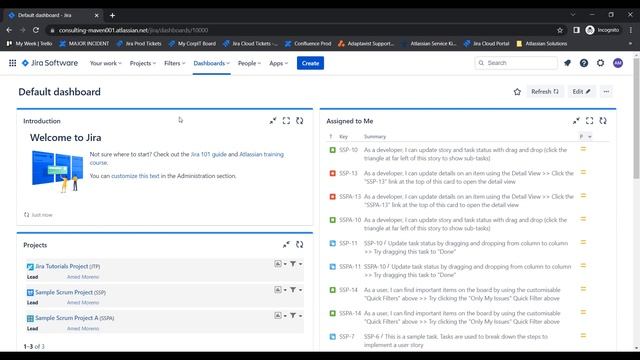The height and width of the screenshot is (360, 640).
Task: Click the Create button
Action: 310,63
